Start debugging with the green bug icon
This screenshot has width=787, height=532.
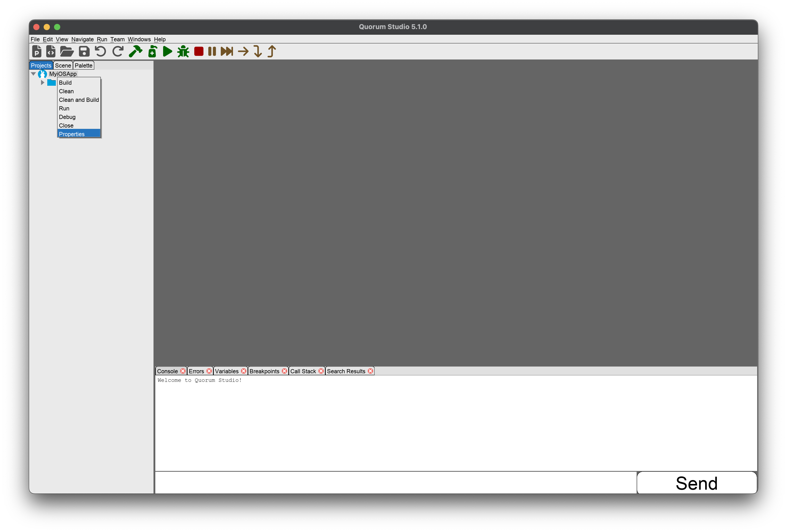tap(183, 51)
